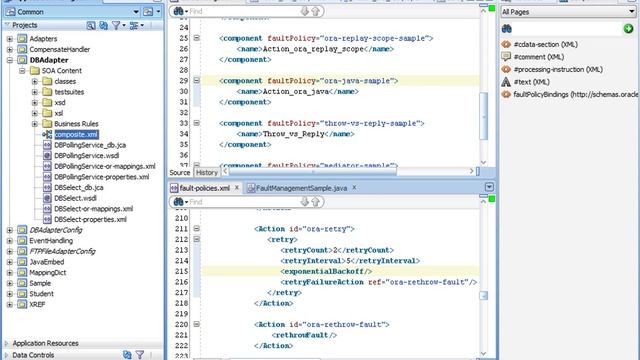Expand the Business Rules folder

click(35, 124)
